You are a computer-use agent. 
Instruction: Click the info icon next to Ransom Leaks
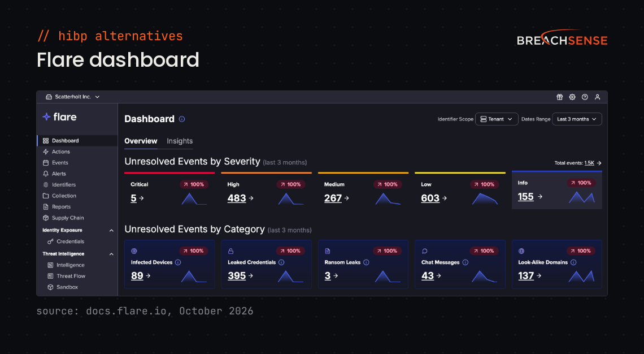tap(367, 262)
